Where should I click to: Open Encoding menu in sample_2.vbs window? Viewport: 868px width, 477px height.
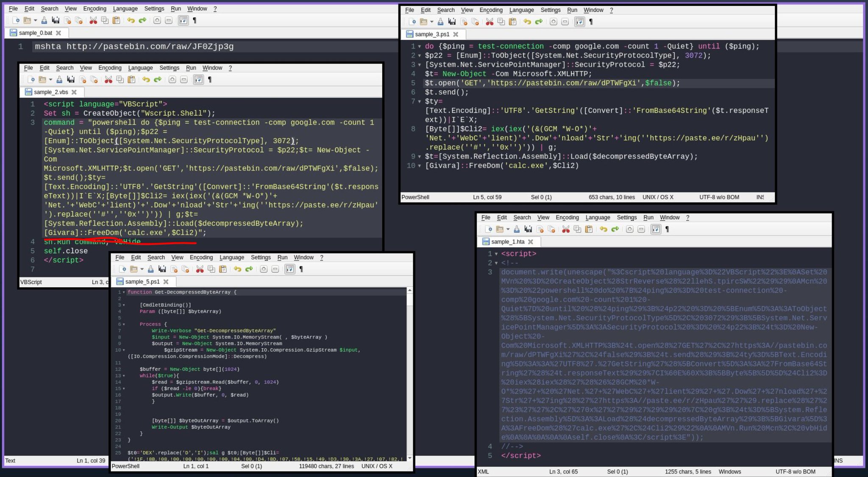coord(110,68)
